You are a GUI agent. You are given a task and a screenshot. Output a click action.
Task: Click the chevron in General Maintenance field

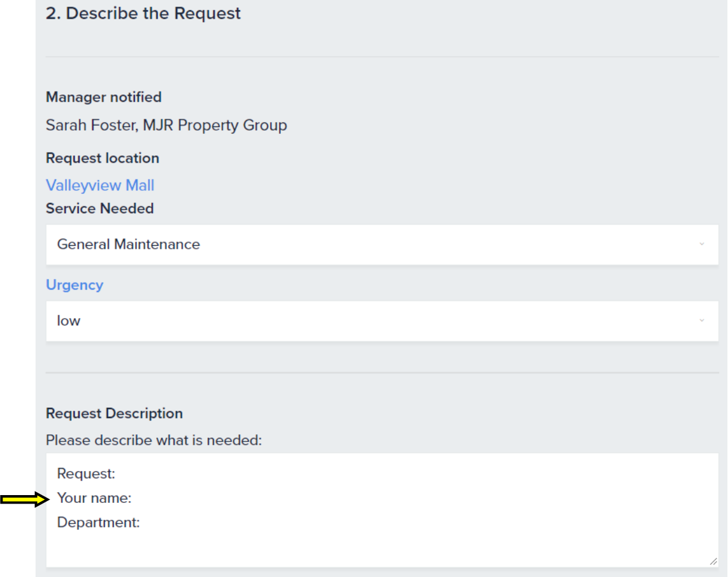701,245
